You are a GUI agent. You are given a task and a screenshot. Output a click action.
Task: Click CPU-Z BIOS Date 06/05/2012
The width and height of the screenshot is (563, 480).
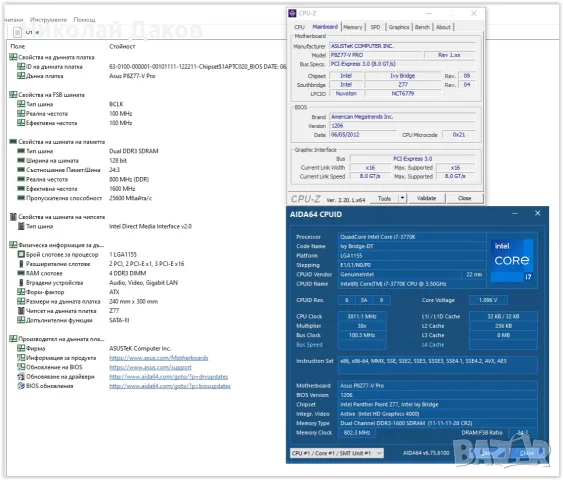tap(363, 135)
